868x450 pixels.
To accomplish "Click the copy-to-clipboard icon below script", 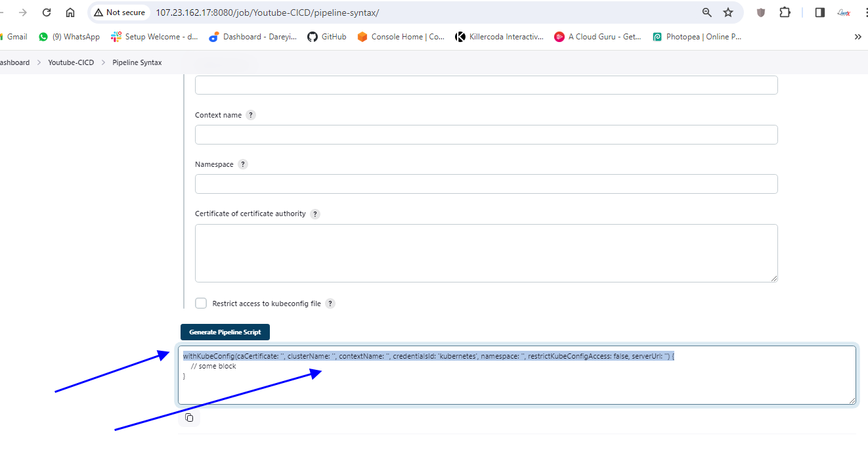I will 189,418.
